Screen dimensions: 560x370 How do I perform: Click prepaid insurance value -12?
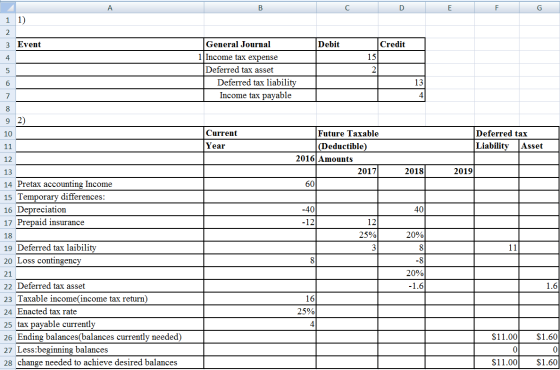(x=260, y=222)
